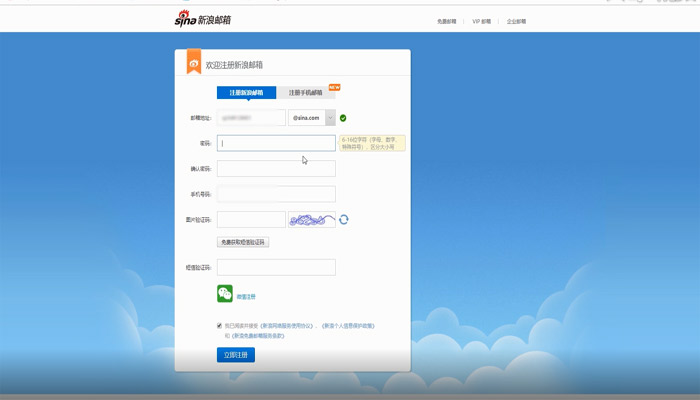Click the Sina mail logo

point(203,19)
